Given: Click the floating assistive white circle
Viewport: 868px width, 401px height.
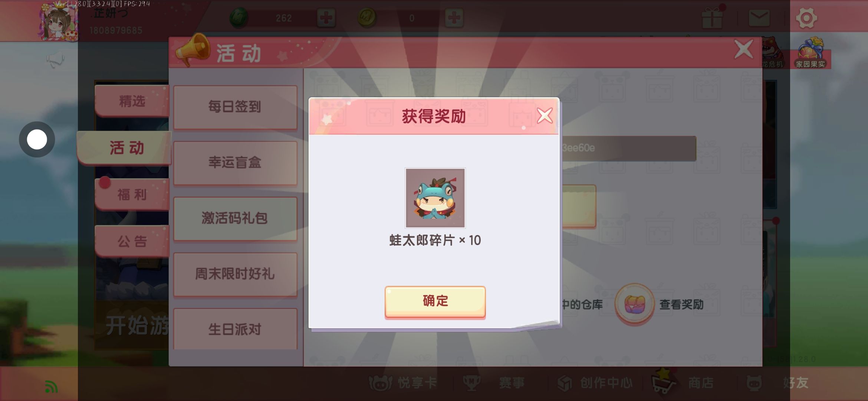Looking at the screenshot, I should tap(37, 140).
